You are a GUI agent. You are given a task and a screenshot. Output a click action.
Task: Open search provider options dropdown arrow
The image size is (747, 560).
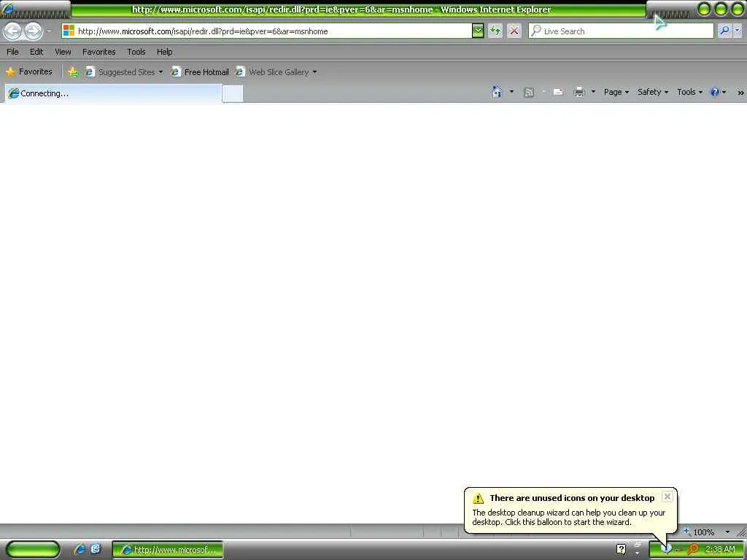coord(737,31)
